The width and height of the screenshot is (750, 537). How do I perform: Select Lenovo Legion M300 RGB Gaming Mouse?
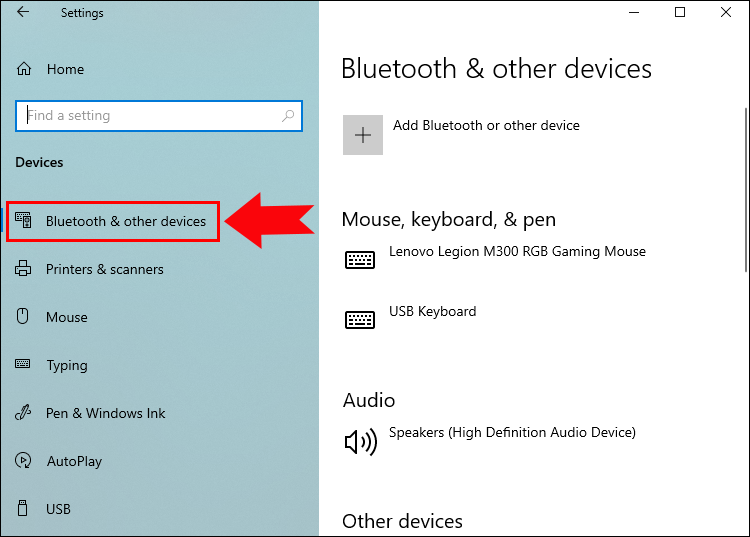(517, 252)
